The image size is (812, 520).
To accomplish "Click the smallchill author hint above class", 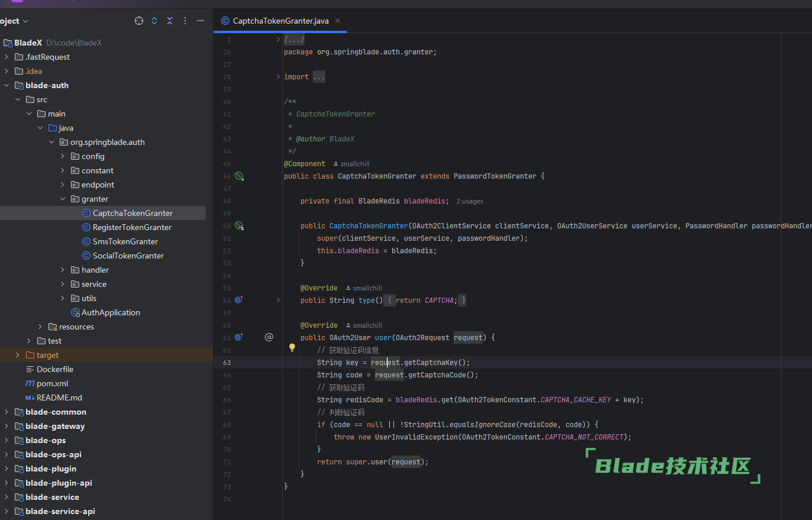I will 351,164.
